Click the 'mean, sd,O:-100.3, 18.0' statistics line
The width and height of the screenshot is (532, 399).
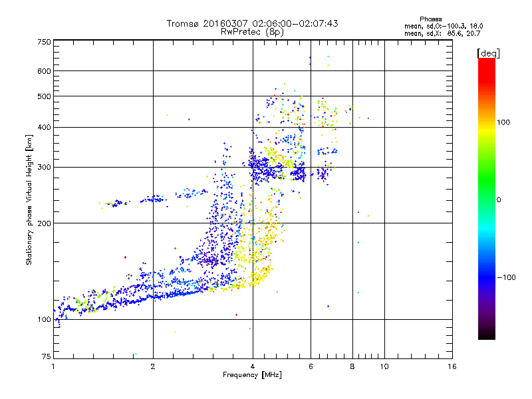coord(444,26)
